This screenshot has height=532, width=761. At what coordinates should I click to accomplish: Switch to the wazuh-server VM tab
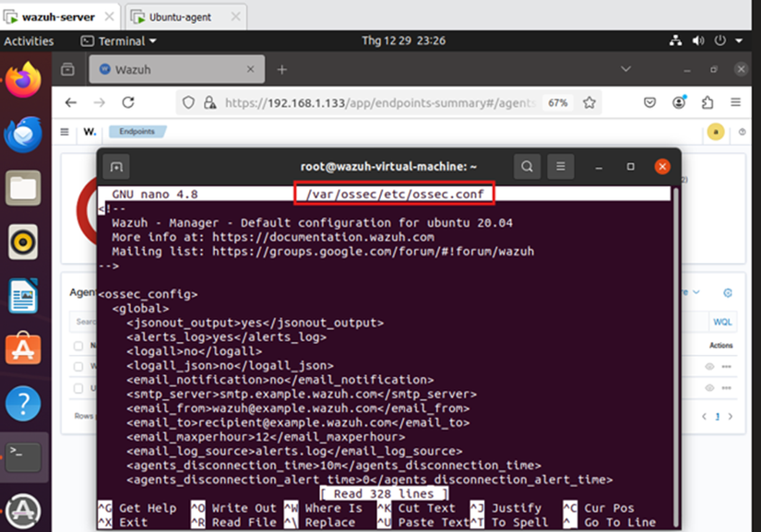[x=59, y=17]
